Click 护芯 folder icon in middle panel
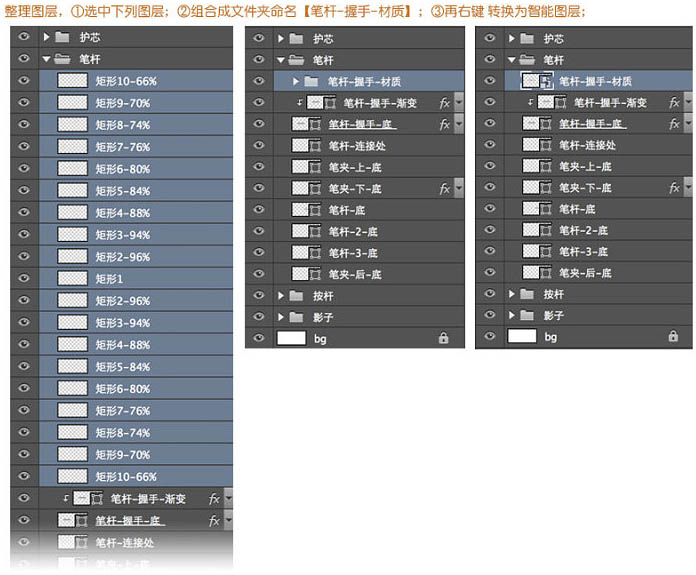The width and height of the screenshot is (696, 575). tap(296, 39)
